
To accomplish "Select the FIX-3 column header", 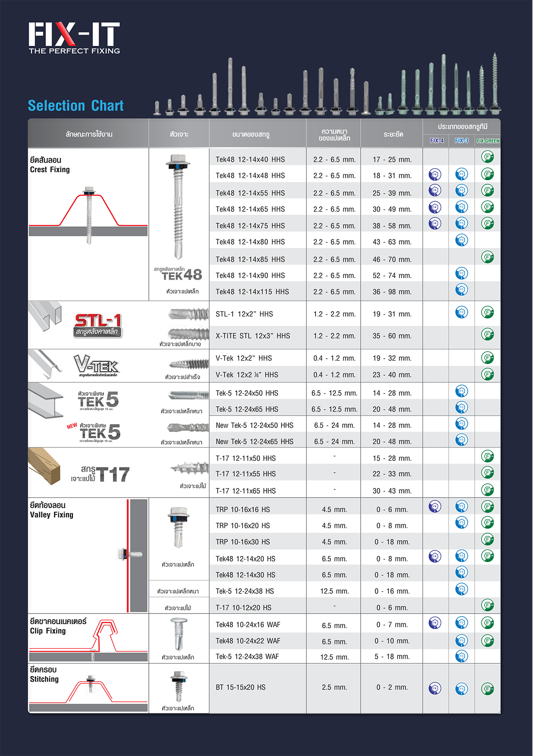I will pyautogui.click(x=461, y=141).
